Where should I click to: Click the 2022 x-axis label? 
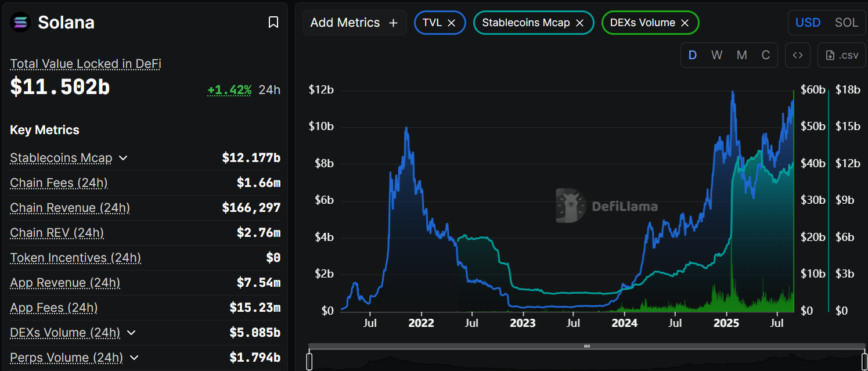421,323
